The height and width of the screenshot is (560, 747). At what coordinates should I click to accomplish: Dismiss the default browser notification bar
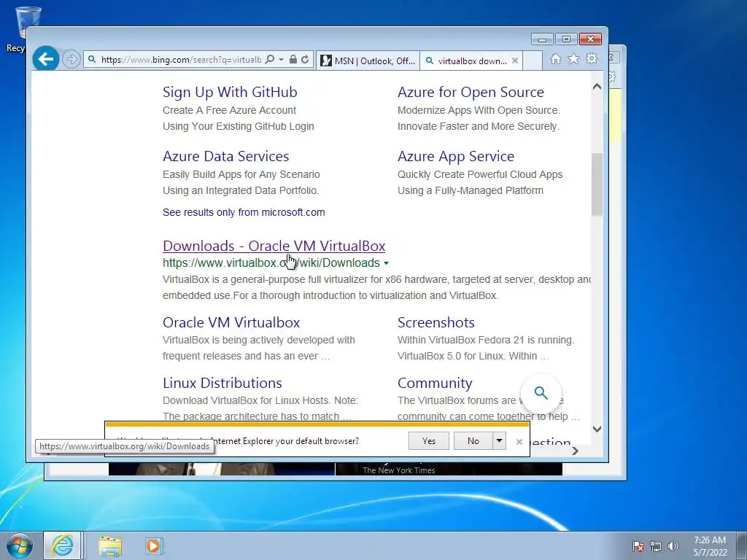pyautogui.click(x=519, y=442)
